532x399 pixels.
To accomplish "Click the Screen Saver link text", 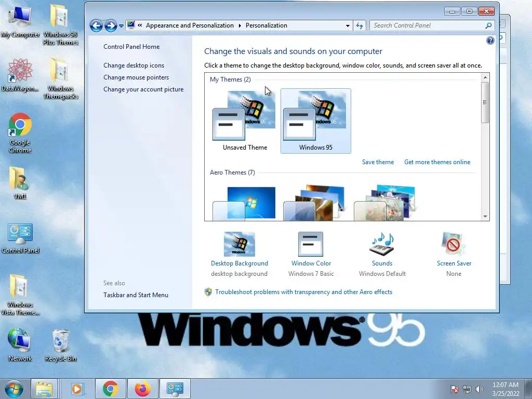I will tap(454, 263).
